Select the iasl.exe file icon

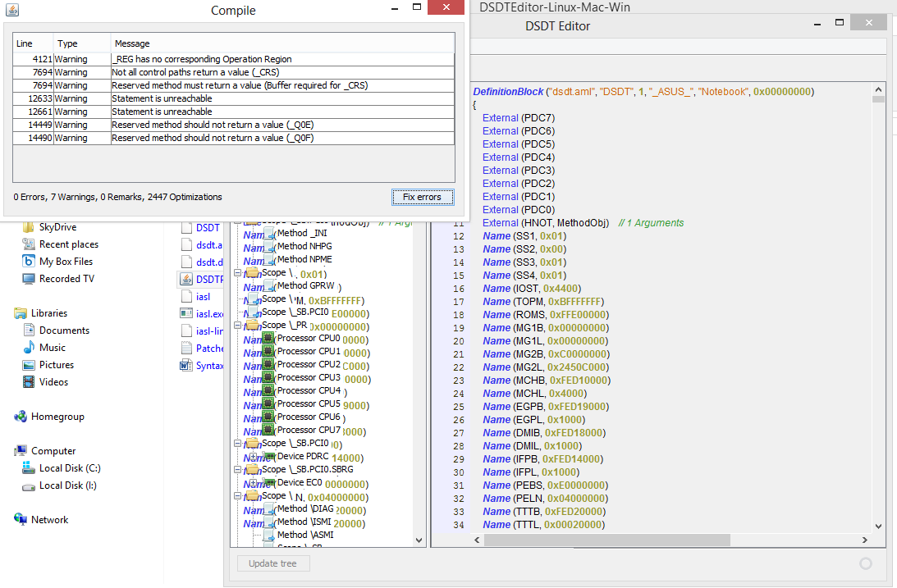click(x=185, y=314)
